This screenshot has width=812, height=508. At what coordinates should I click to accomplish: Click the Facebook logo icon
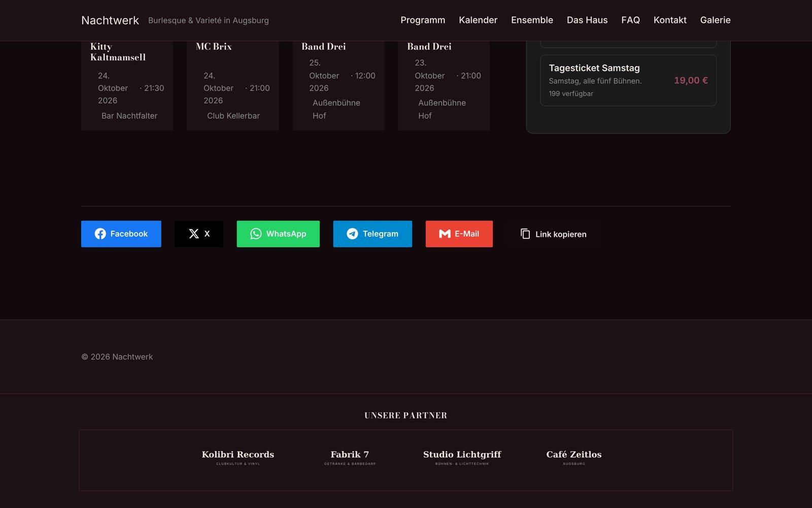coord(100,234)
